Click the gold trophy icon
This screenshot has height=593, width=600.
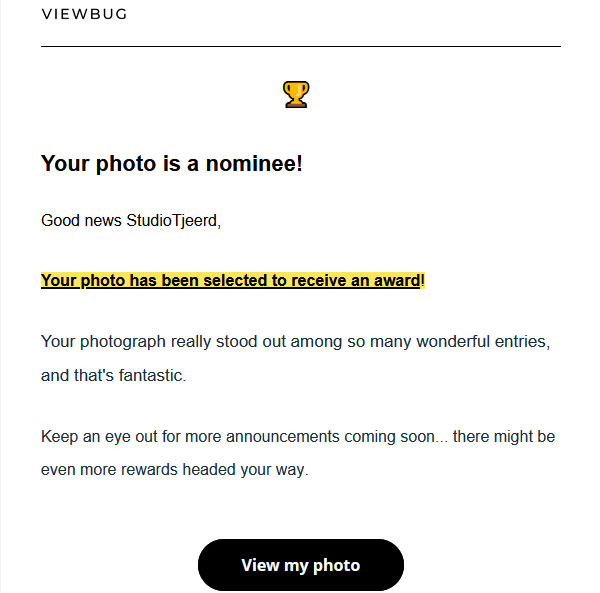pyautogui.click(x=296, y=94)
